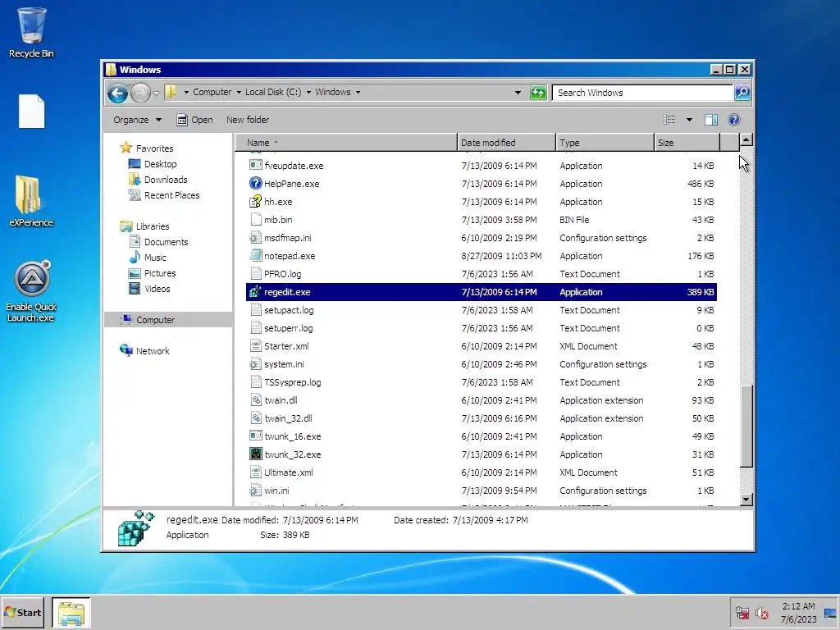The height and width of the screenshot is (630, 840).
Task: Expand the Computer breadcrumb arrow
Action: (239, 92)
